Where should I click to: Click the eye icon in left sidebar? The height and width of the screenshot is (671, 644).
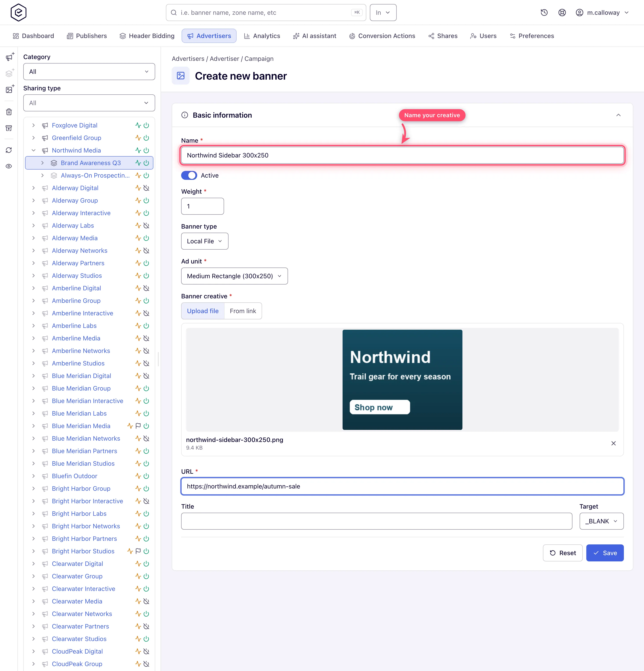(x=9, y=166)
